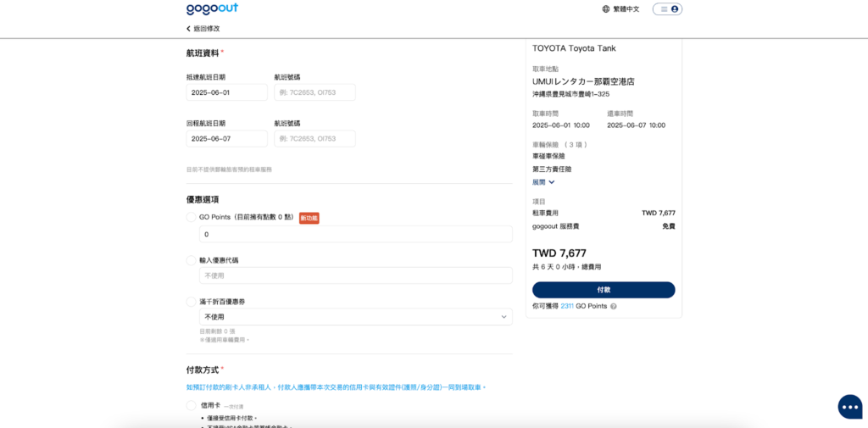Open the 滿千折百優惠券 不使用 dropdown
The image size is (868, 428).
coord(355,317)
